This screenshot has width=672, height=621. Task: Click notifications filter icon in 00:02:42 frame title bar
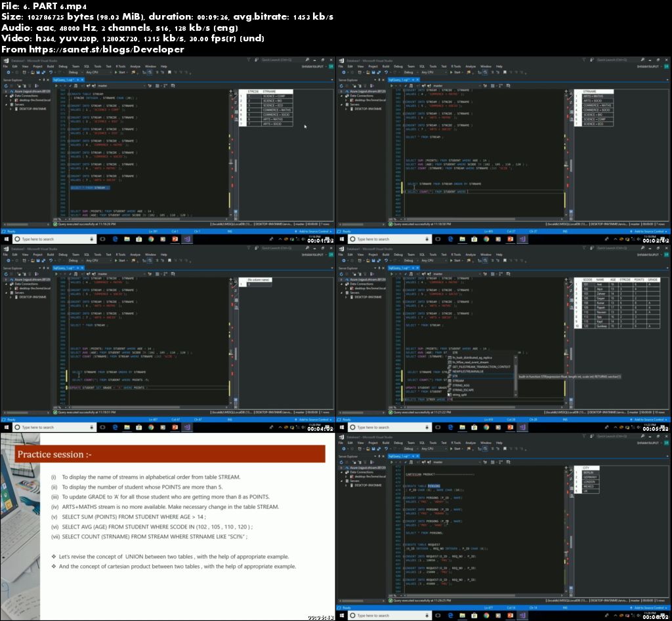coord(583,60)
